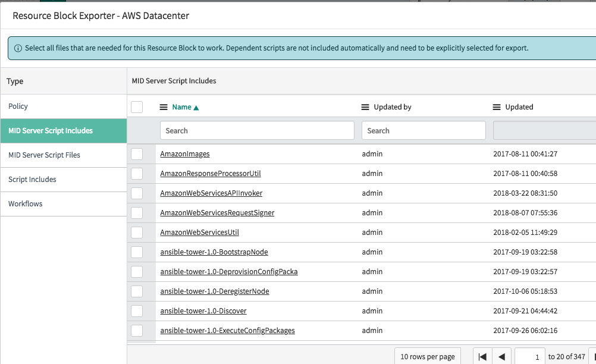
Task: Check the AmazonResponseProcessorUtil row checkbox
Action: click(x=137, y=174)
